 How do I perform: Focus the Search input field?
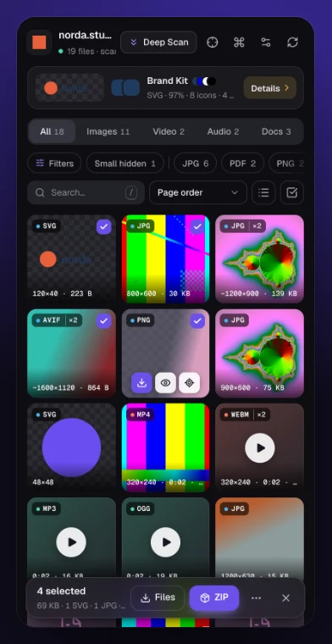click(86, 192)
